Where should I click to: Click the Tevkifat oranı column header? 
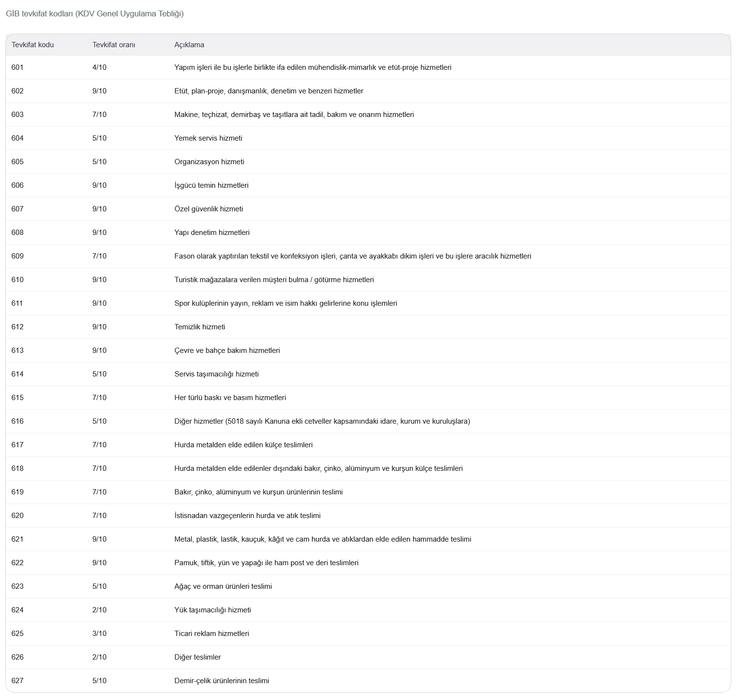[114, 45]
